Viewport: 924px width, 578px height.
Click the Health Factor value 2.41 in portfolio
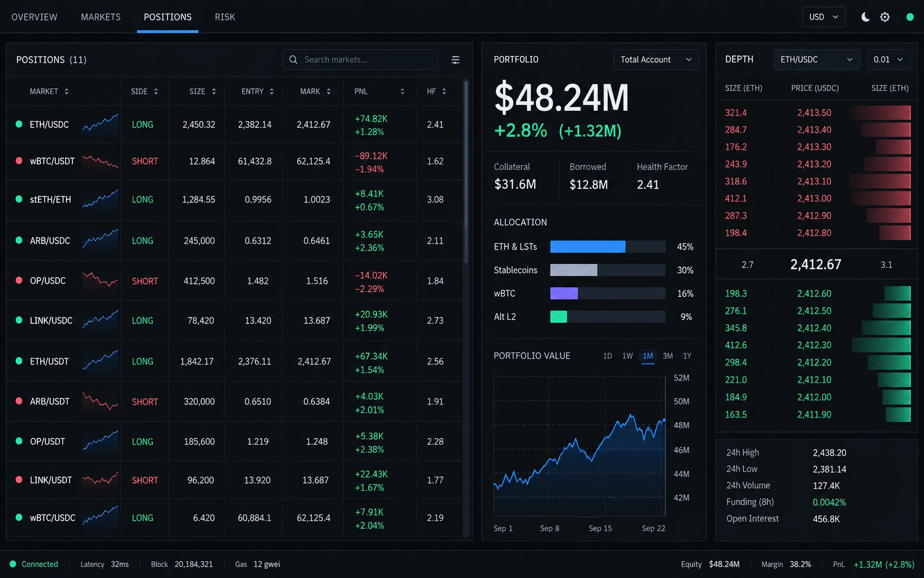click(x=648, y=184)
